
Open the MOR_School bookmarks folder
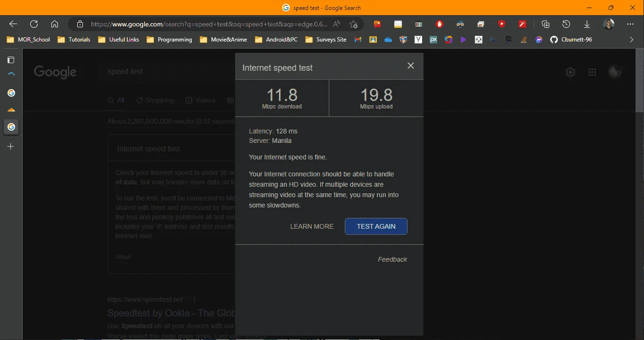[x=29, y=40]
